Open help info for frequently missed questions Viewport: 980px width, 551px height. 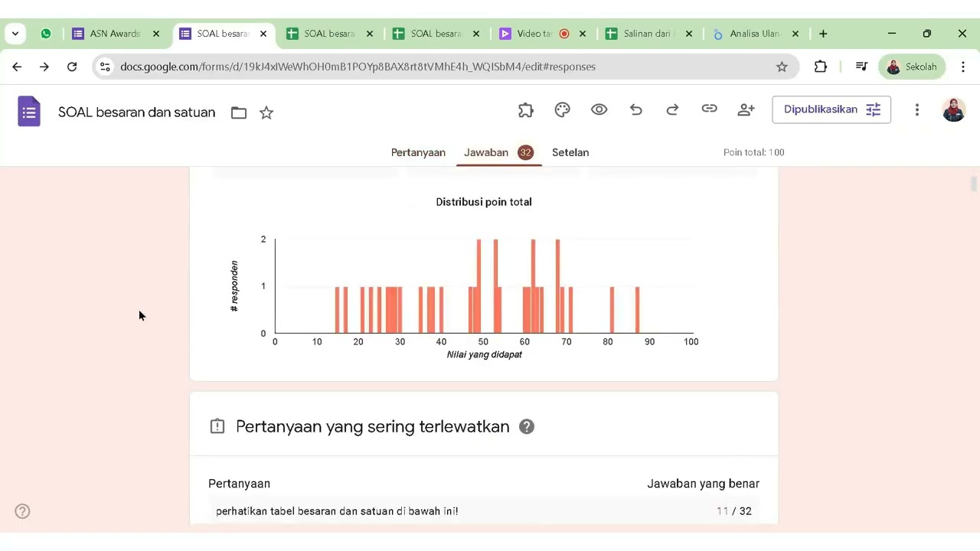tap(527, 427)
